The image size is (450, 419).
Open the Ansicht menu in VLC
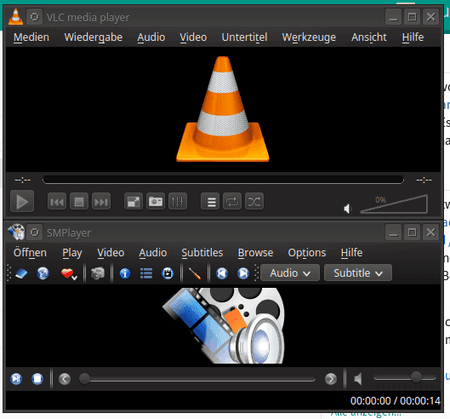pos(369,37)
